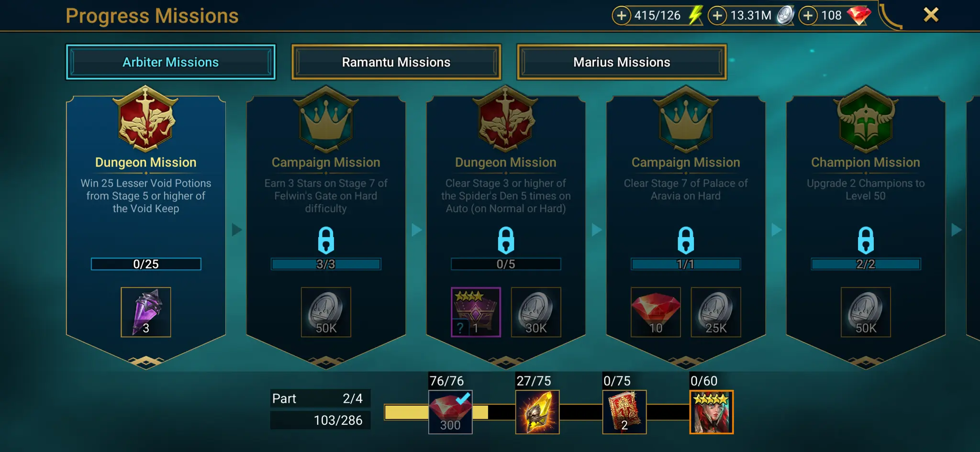
Task: Click the 0/25 mission progress bar
Action: click(x=146, y=264)
